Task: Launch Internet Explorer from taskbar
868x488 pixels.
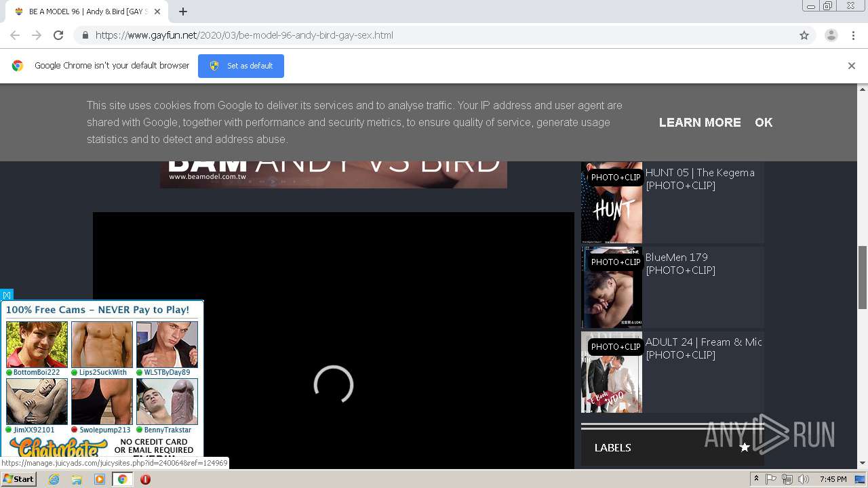Action: [x=54, y=479]
